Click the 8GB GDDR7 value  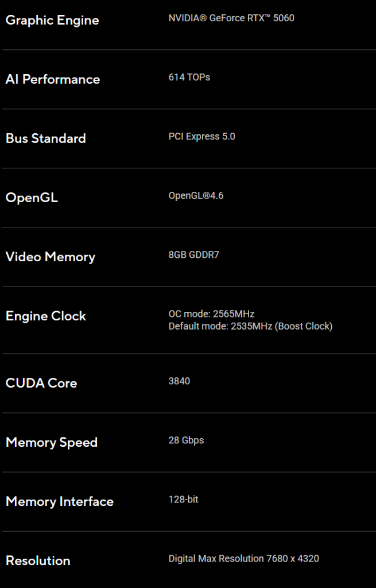pos(193,255)
